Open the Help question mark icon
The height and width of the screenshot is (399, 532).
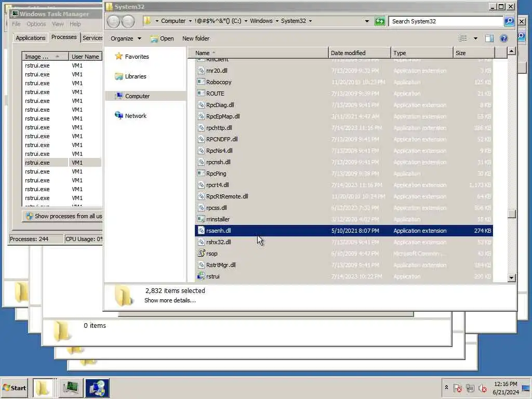(x=504, y=38)
